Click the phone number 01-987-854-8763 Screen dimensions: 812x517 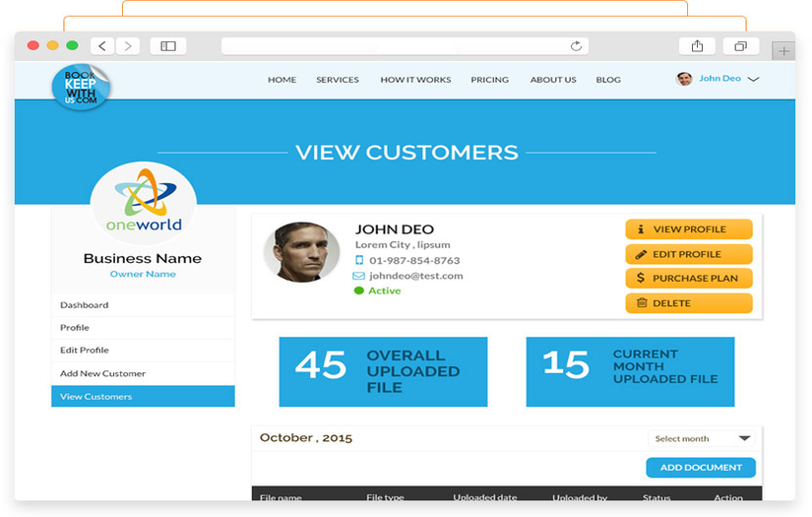414,260
